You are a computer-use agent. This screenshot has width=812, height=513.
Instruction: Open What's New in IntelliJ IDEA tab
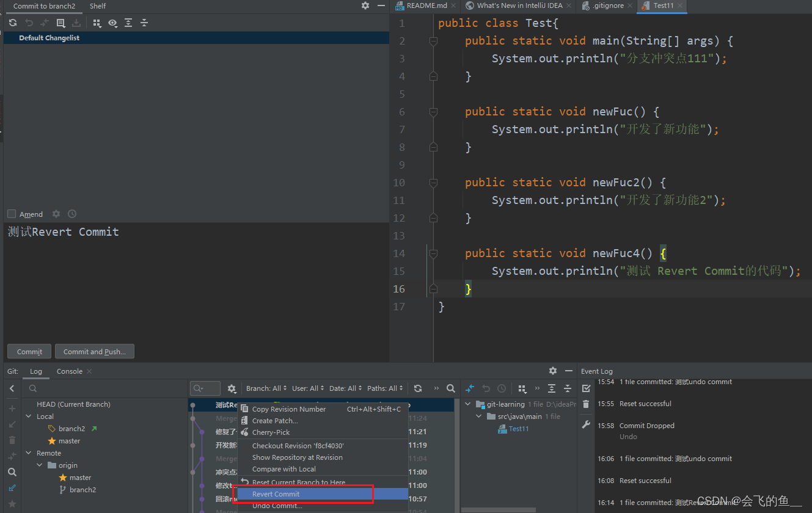pyautogui.click(x=520, y=5)
